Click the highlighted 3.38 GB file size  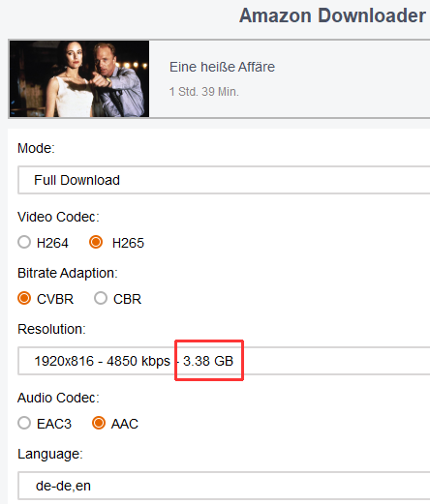click(208, 361)
